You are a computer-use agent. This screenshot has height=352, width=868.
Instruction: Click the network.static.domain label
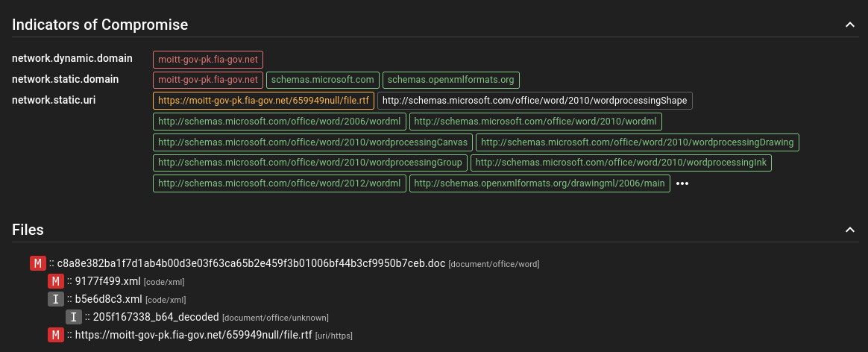click(x=66, y=79)
